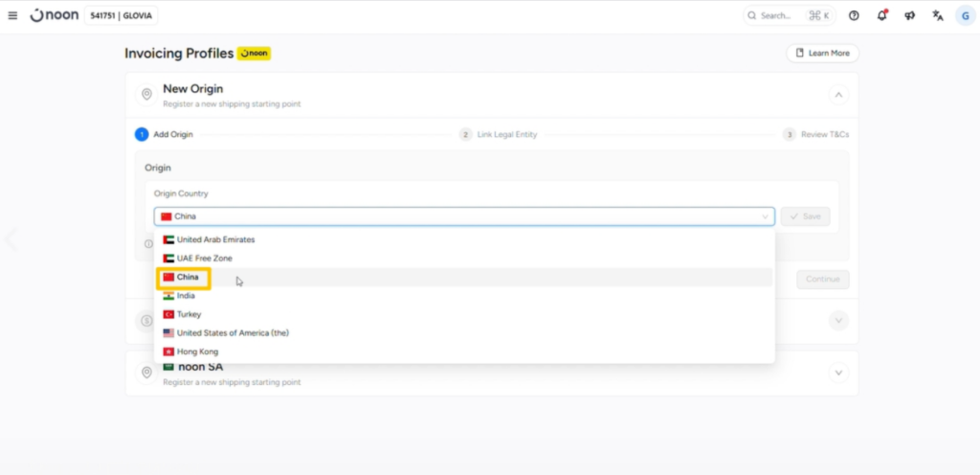Open the 541751 | GLOVIA store selector
This screenshot has width=980, height=475.
122,15
